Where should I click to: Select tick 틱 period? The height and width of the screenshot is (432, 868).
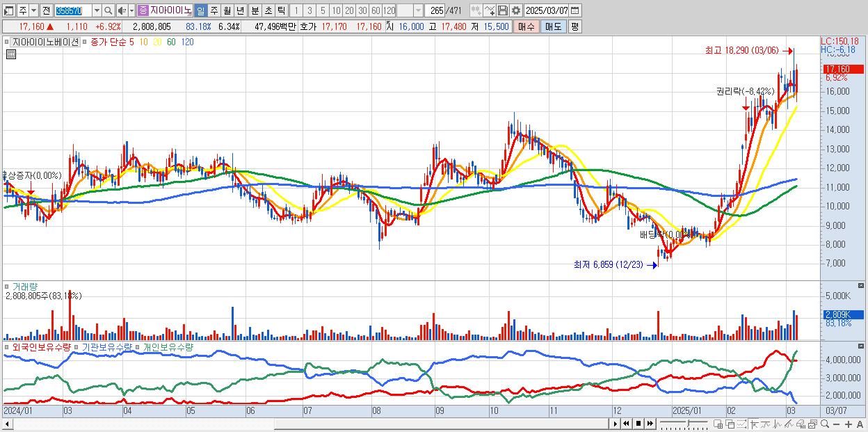tap(282, 10)
